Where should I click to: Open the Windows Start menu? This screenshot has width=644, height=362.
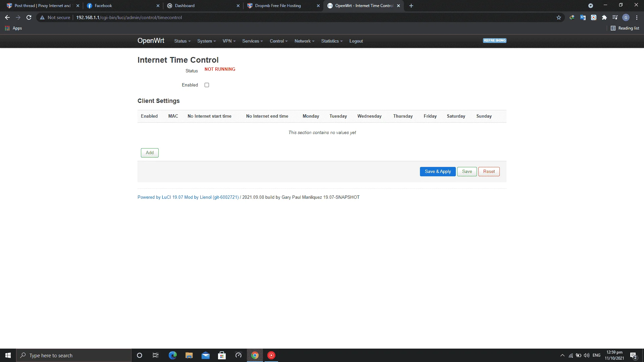(8, 355)
